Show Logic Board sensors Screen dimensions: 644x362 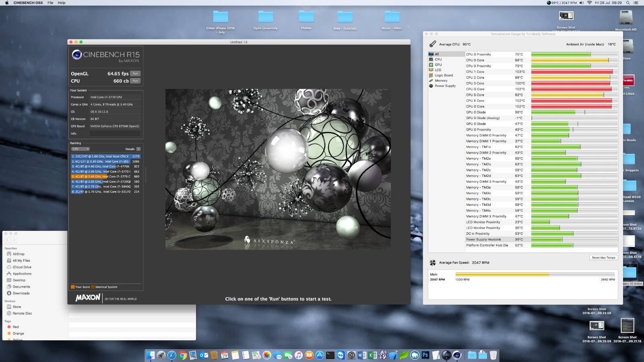tap(444, 75)
